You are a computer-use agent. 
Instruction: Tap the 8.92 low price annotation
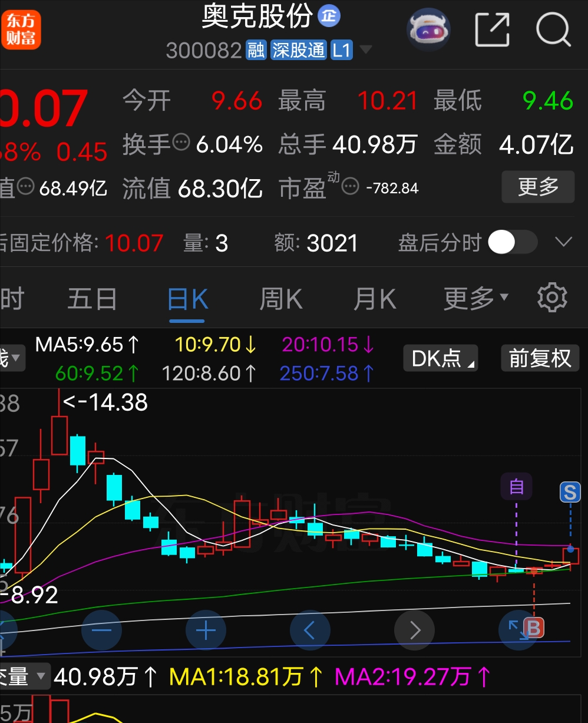29,595
